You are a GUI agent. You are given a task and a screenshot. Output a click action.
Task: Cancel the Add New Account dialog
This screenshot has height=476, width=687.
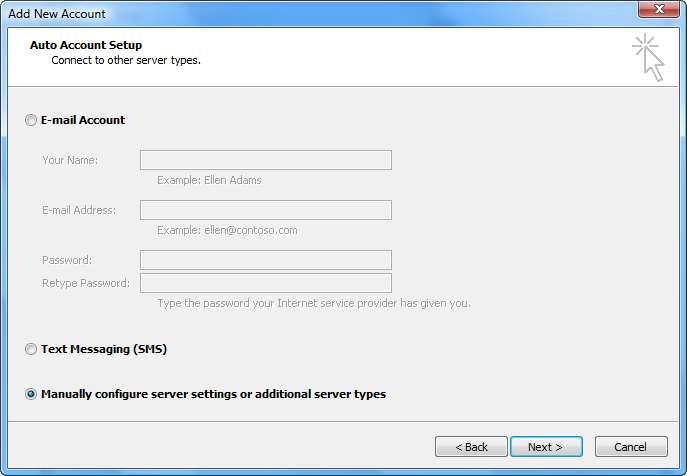pos(631,447)
